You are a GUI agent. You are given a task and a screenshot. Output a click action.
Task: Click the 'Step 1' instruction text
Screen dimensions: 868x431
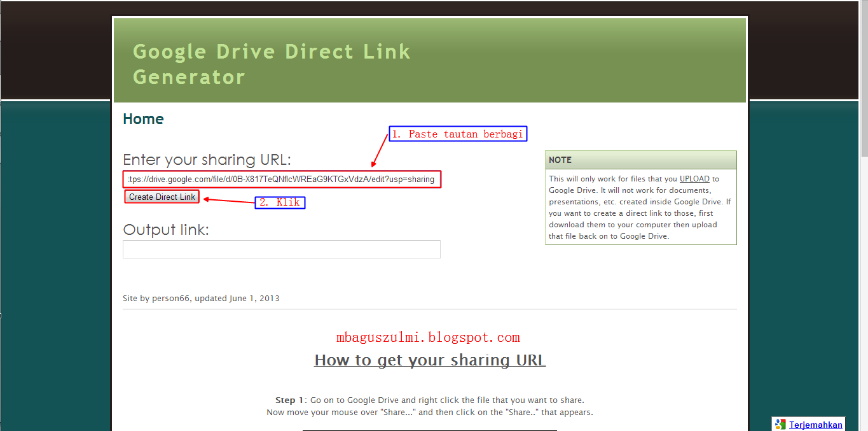click(430, 400)
